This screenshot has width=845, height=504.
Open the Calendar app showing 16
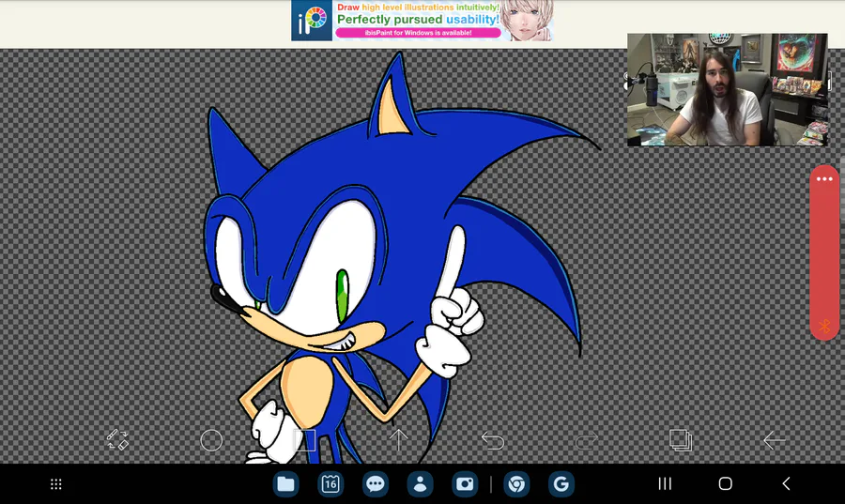[330, 484]
